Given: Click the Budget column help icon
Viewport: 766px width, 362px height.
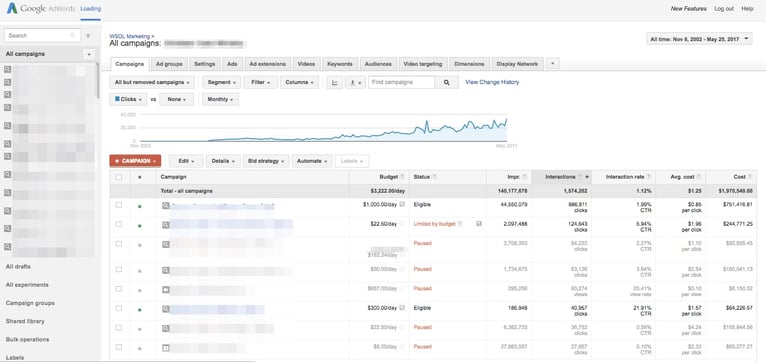Looking at the screenshot, I should coord(402,177).
